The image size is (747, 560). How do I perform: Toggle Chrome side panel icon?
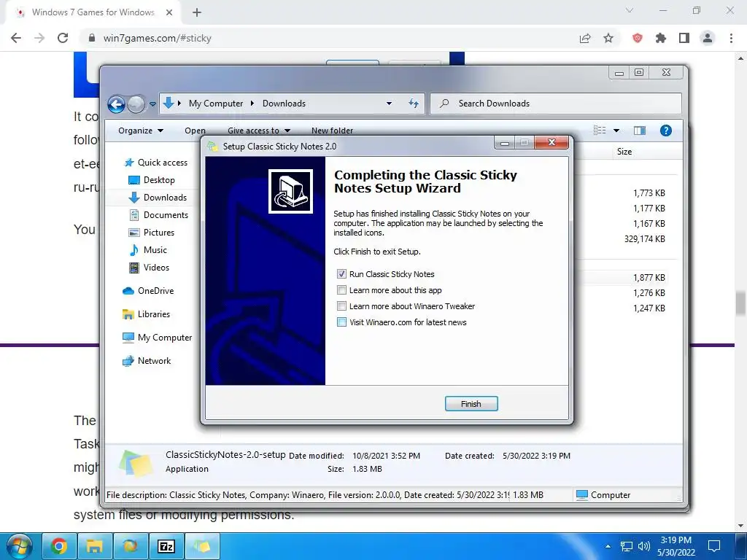coord(684,38)
